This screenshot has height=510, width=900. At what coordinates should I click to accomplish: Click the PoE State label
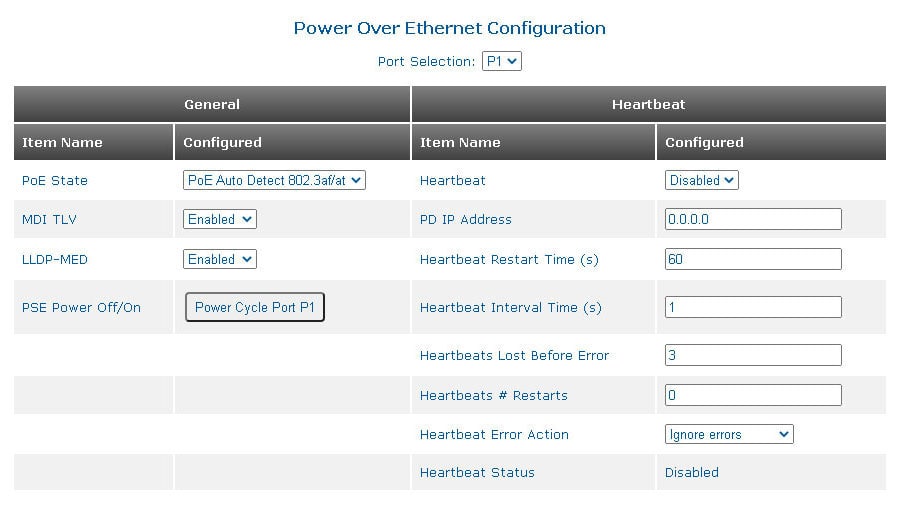pyautogui.click(x=55, y=181)
